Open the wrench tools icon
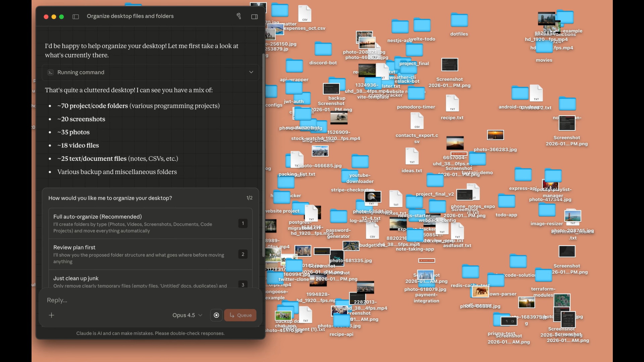The width and height of the screenshot is (644, 362). tap(239, 16)
